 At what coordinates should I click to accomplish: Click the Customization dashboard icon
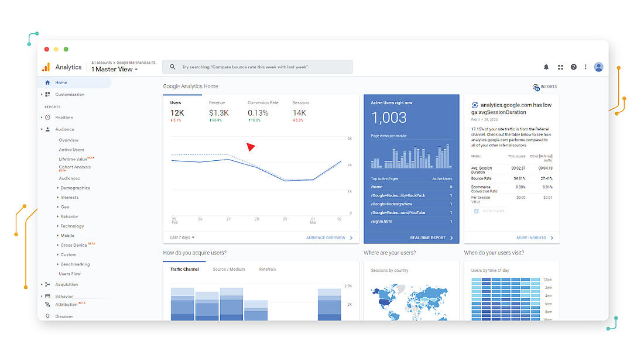[x=47, y=94]
